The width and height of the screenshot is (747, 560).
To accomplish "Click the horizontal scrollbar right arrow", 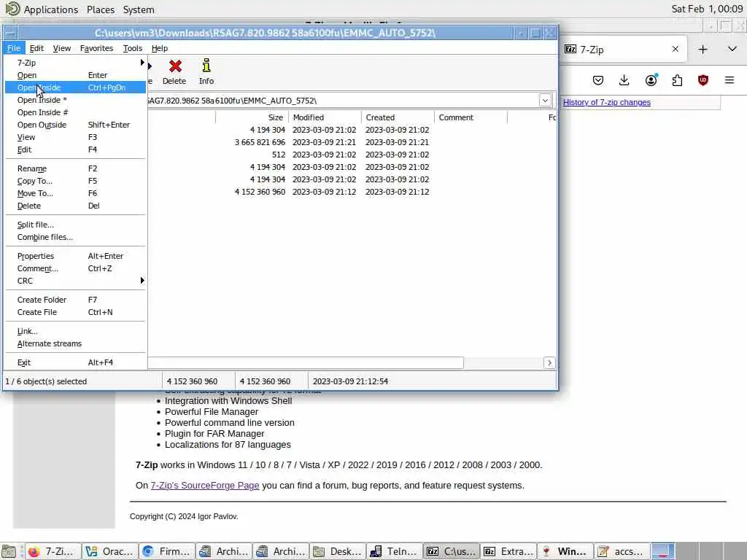I will click(x=549, y=363).
